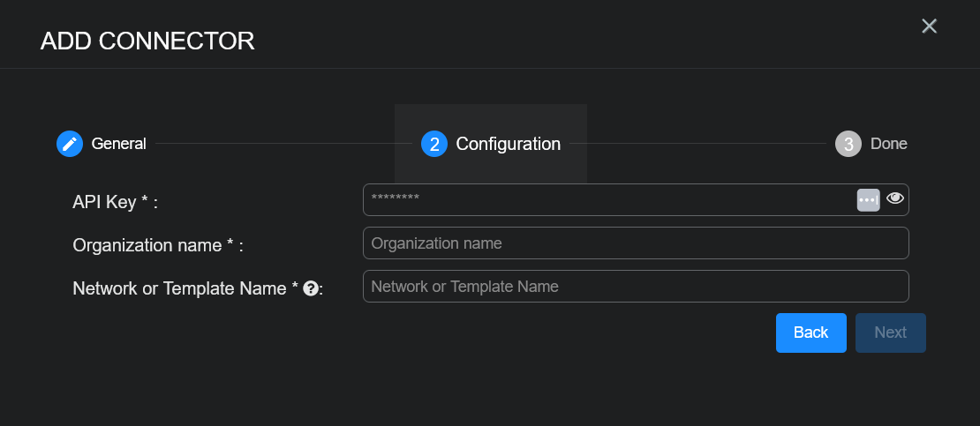Focus the Network or Template Name field
The height and width of the screenshot is (426, 980).
pos(636,287)
